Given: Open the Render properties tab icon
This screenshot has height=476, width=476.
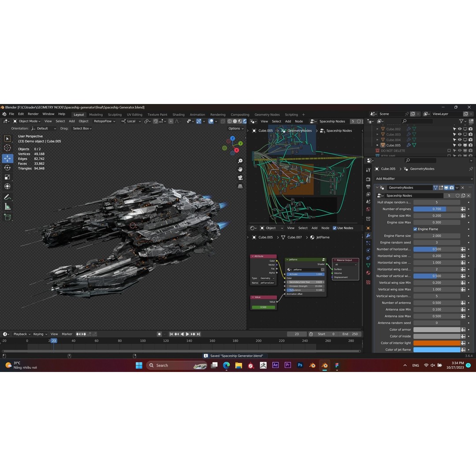Looking at the screenshot, I should coord(368,179).
